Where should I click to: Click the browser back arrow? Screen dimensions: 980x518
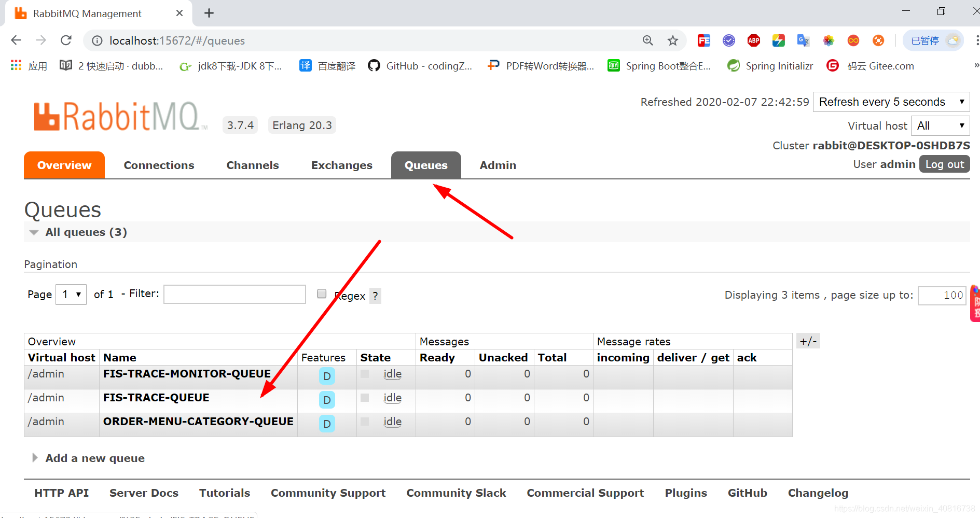[x=16, y=40]
